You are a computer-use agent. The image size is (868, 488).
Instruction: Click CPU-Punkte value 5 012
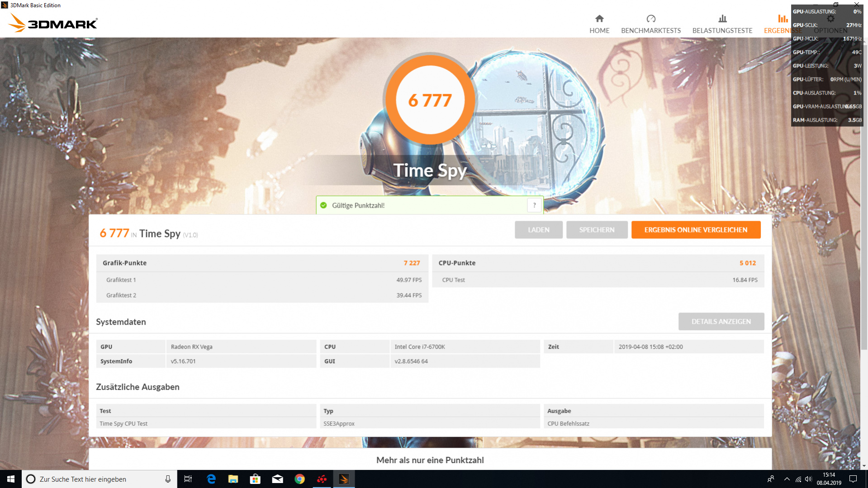[x=748, y=263]
